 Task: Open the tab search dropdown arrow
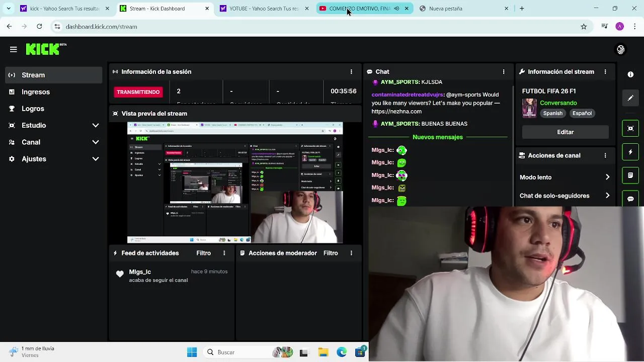(x=8, y=9)
